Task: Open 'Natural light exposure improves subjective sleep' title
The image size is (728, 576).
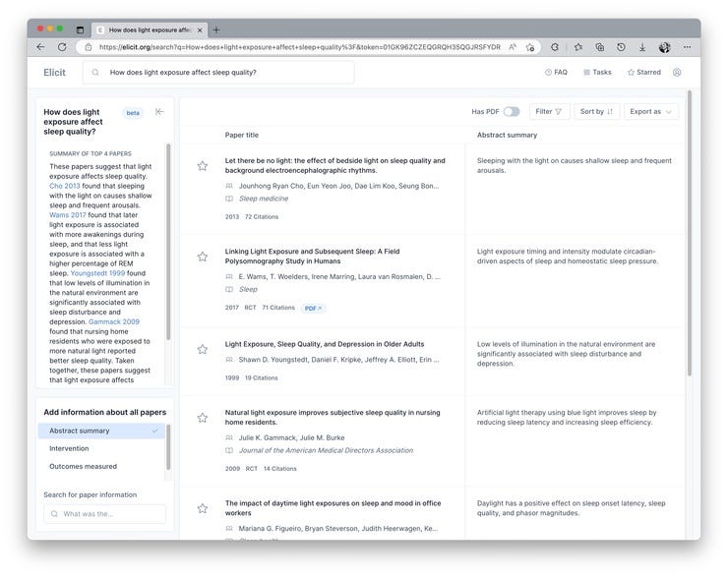Action: point(333,418)
